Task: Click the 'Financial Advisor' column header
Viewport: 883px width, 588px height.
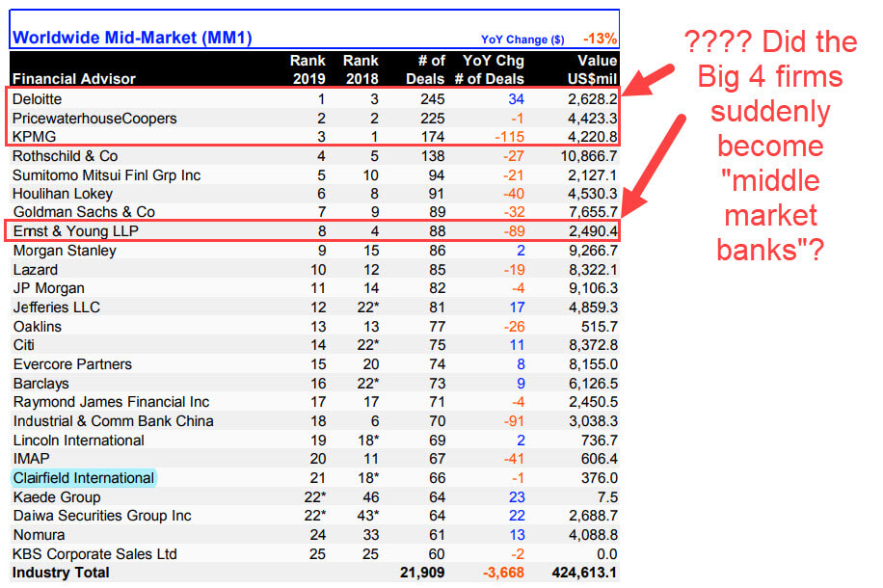Action: point(74,79)
